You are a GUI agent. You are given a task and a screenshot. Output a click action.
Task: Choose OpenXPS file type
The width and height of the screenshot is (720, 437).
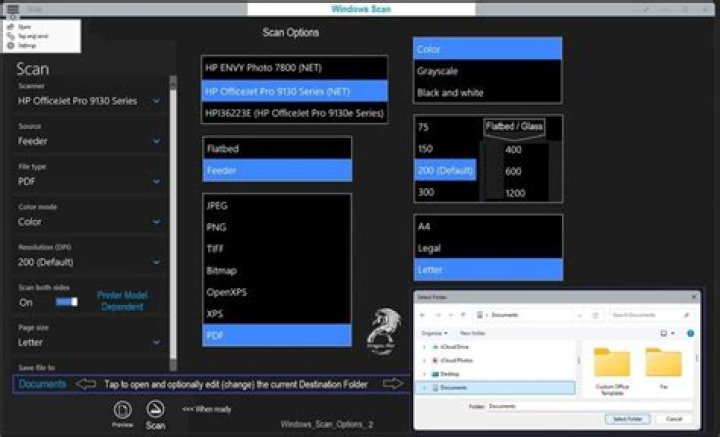(x=277, y=292)
